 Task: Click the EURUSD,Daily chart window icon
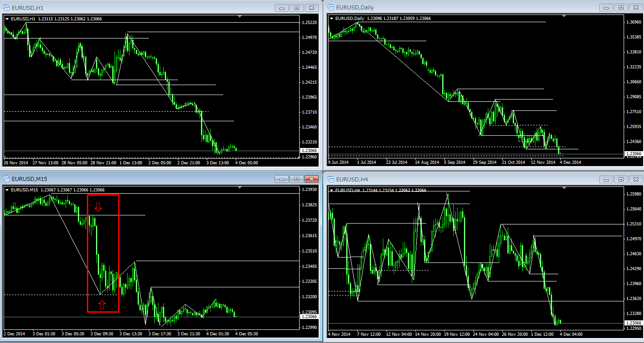click(x=330, y=7)
